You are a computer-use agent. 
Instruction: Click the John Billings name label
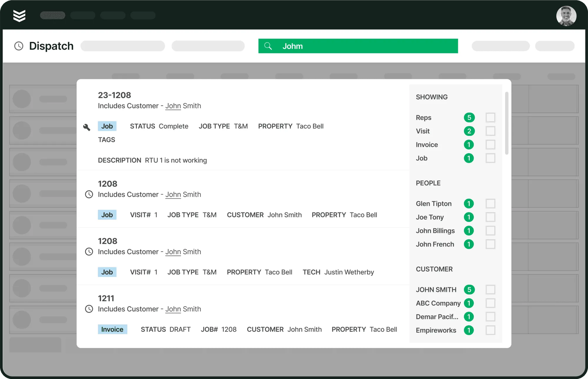point(435,231)
